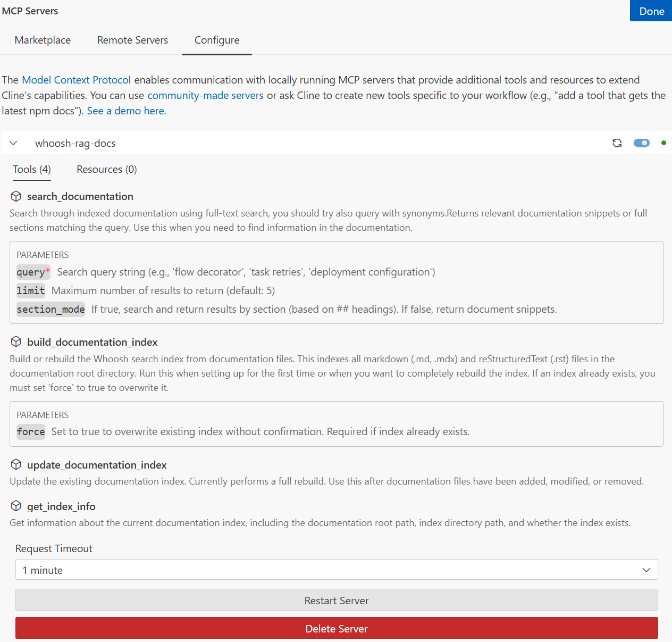Click the cube icon beside update_documentation_index
The width and height of the screenshot is (672, 642).
click(x=16, y=464)
